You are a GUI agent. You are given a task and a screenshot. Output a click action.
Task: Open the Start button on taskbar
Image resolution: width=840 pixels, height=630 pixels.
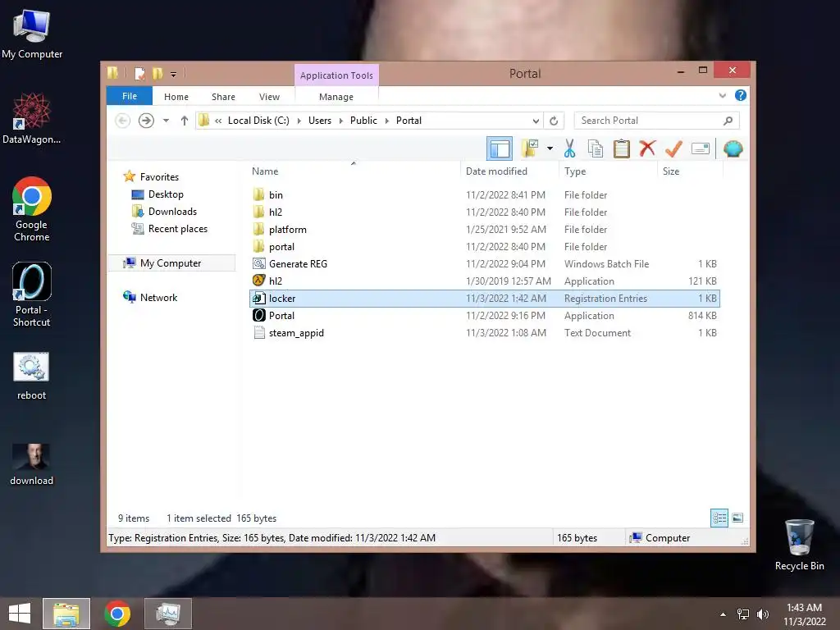click(20, 614)
